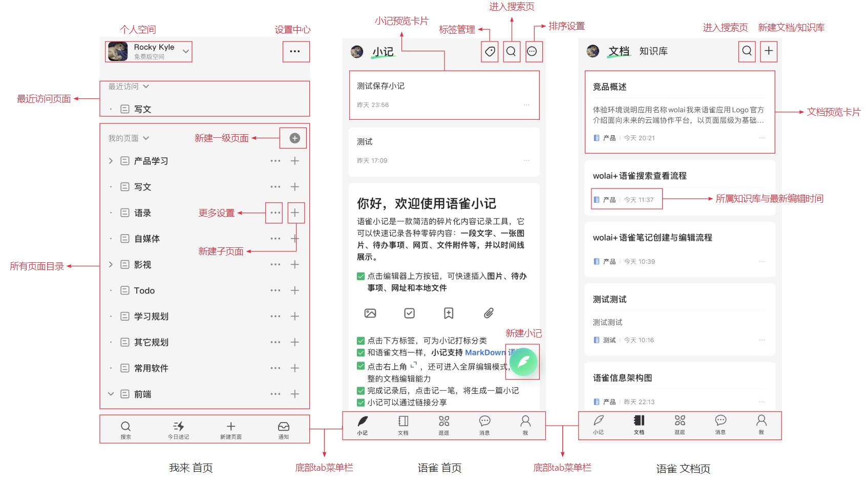Add a subpage under 语录
868x483 pixels.
pyautogui.click(x=295, y=213)
